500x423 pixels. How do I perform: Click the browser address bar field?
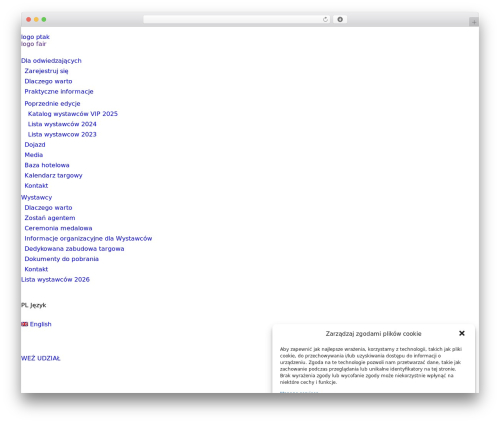click(x=236, y=20)
